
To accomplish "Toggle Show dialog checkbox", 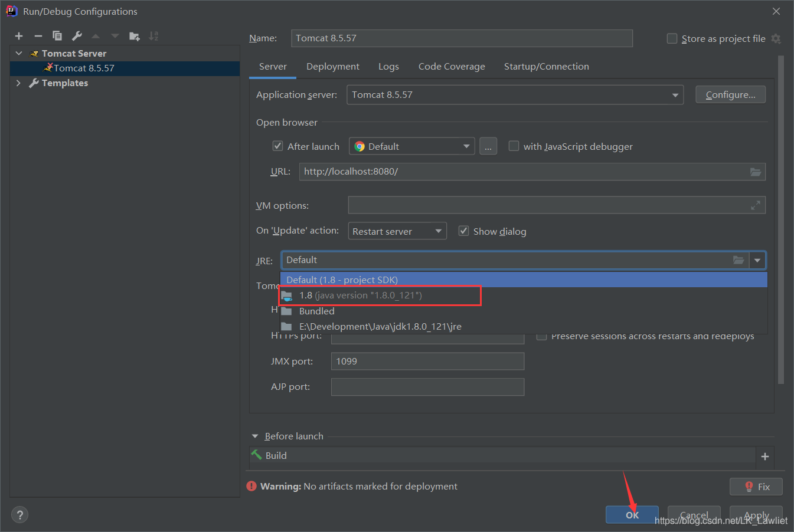I will (x=463, y=231).
